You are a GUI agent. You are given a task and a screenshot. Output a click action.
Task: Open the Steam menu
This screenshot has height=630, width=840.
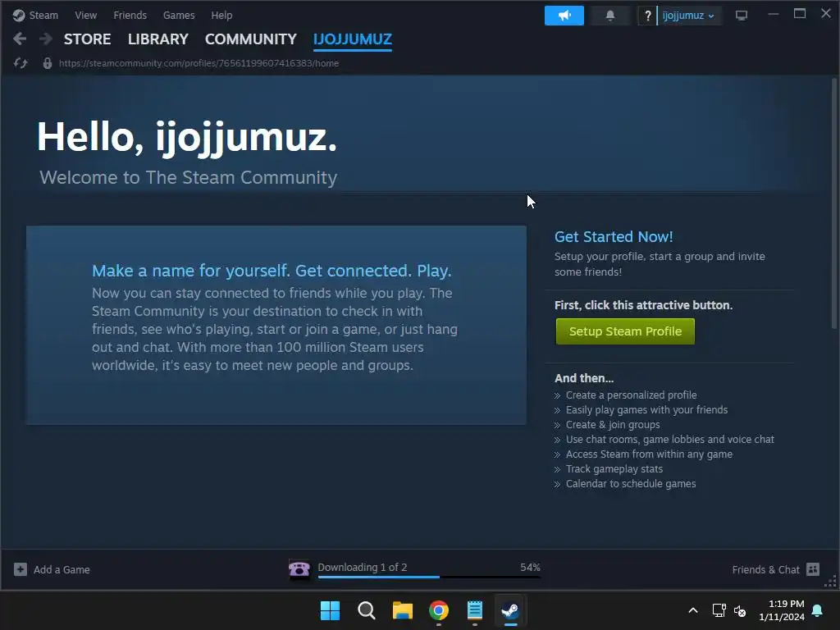[x=43, y=16]
